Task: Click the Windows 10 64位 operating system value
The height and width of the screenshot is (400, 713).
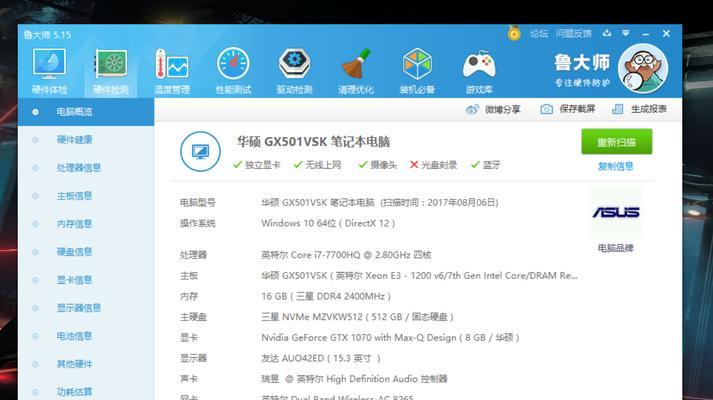Action: (328, 223)
